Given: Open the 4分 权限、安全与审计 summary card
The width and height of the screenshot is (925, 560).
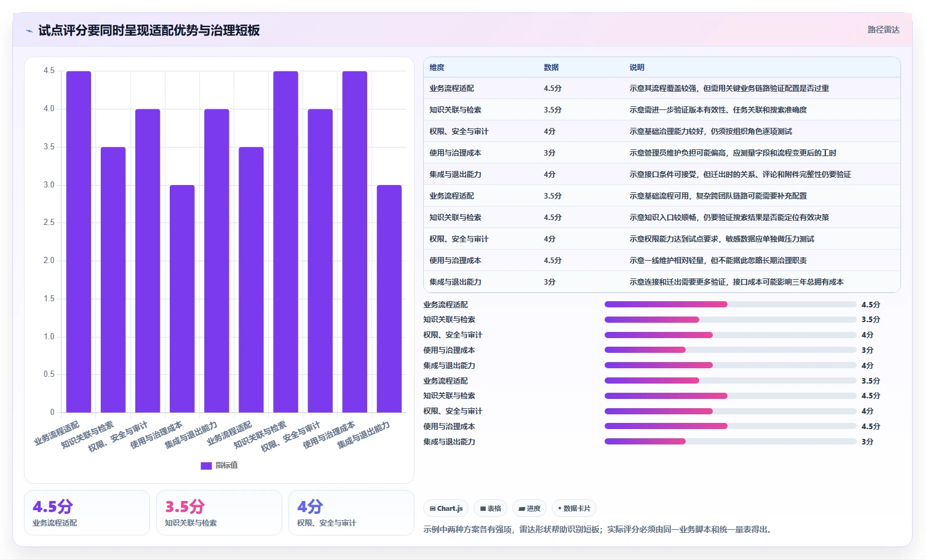Looking at the screenshot, I should pos(351,513).
